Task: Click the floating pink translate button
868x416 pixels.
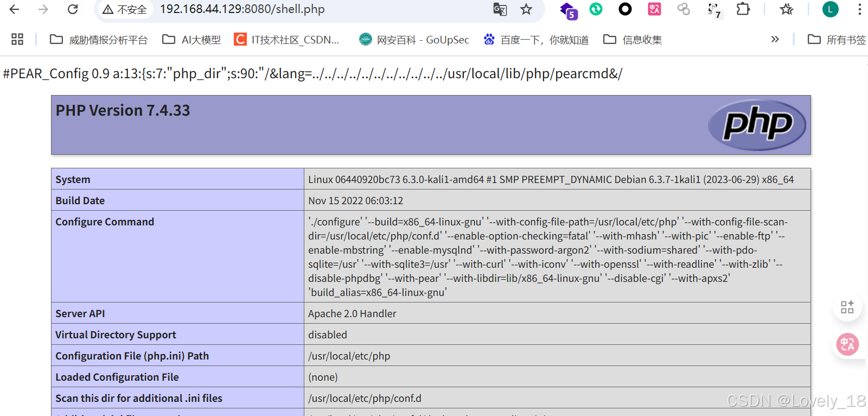Action: [x=847, y=344]
